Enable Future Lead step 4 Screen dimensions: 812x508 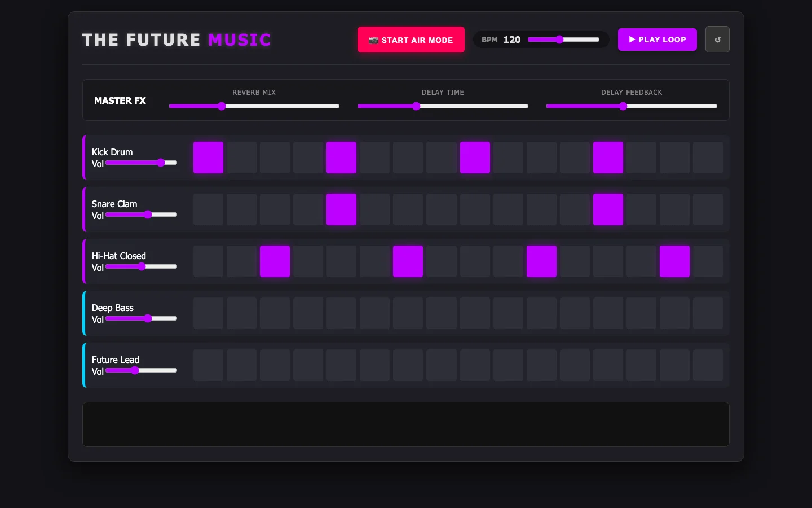tap(308, 365)
